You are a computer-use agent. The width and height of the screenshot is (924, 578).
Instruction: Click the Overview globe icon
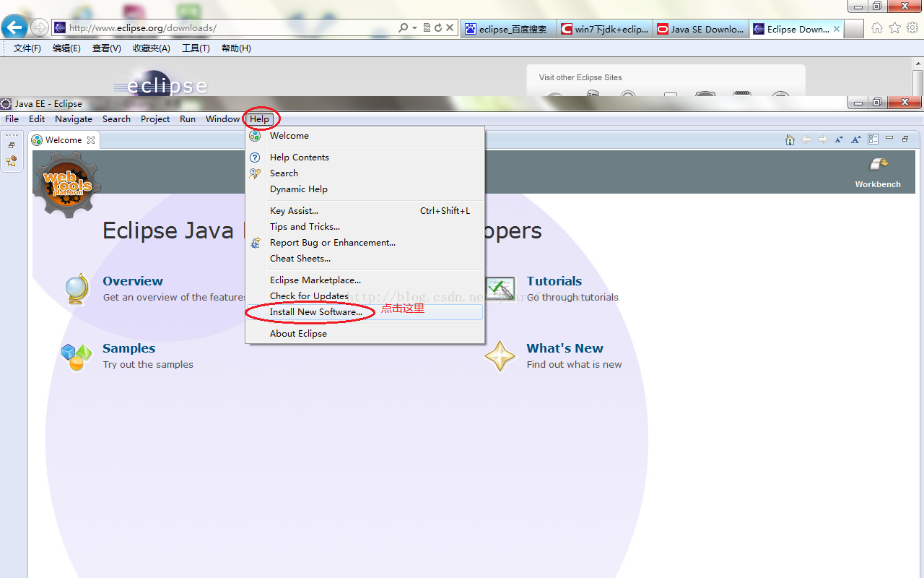(76, 288)
